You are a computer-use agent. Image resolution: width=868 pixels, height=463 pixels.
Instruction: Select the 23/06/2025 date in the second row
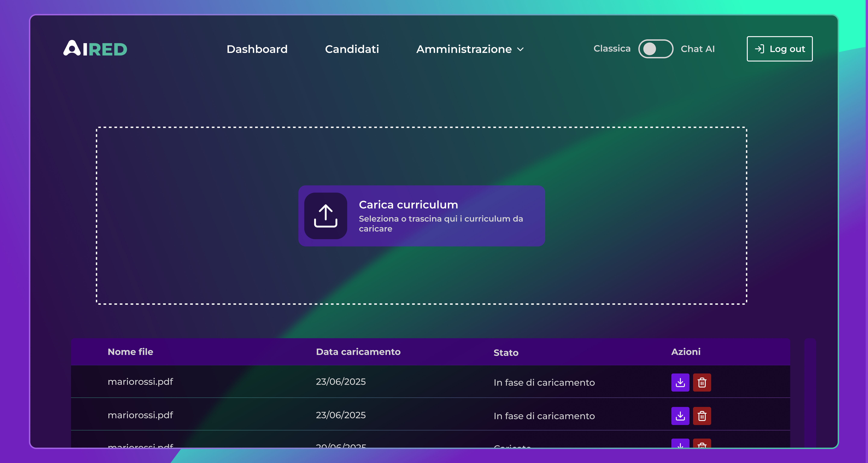(341, 415)
